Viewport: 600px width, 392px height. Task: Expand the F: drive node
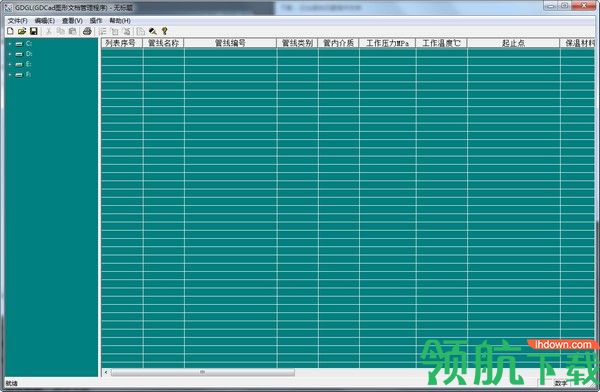click(10, 75)
